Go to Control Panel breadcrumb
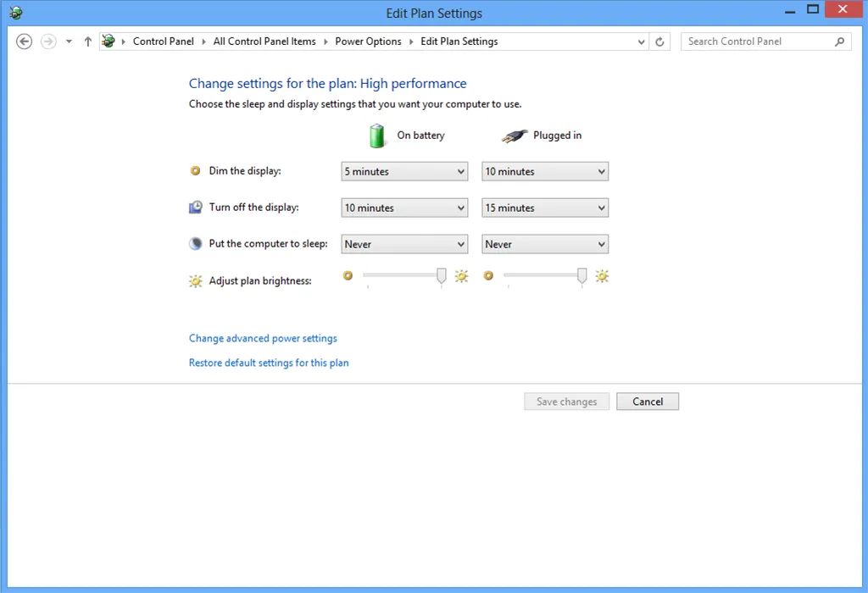The image size is (868, 593). (163, 42)
